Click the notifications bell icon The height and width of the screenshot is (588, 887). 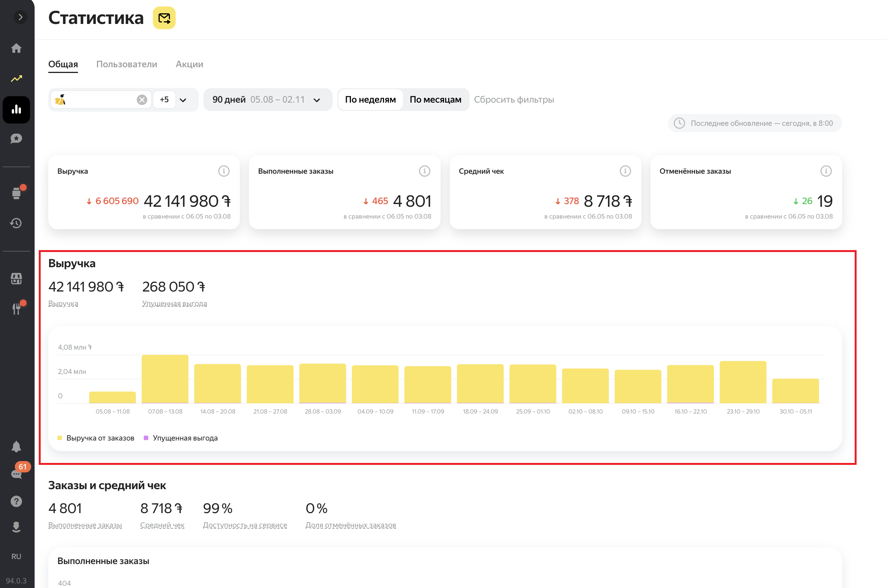[x=16, y=447]
